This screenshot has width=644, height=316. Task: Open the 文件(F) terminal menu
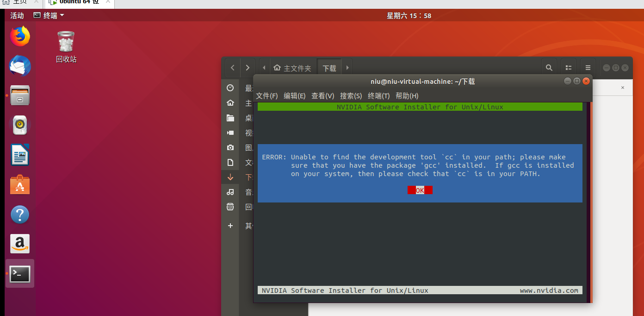267,96
